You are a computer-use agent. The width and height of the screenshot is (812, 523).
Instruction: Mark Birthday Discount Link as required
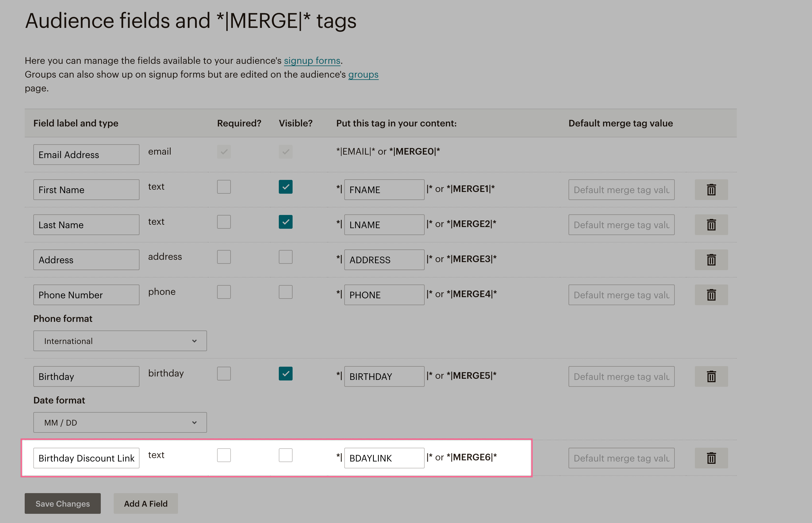224,455
